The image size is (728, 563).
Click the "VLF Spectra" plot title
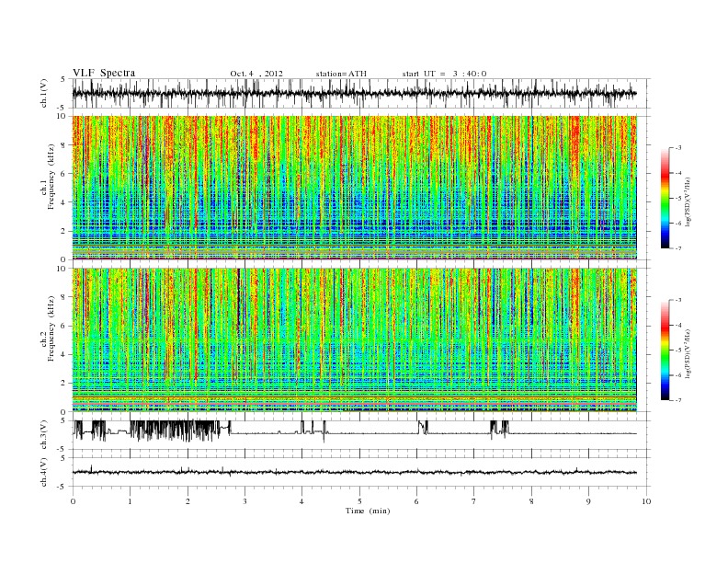(104, 73)
